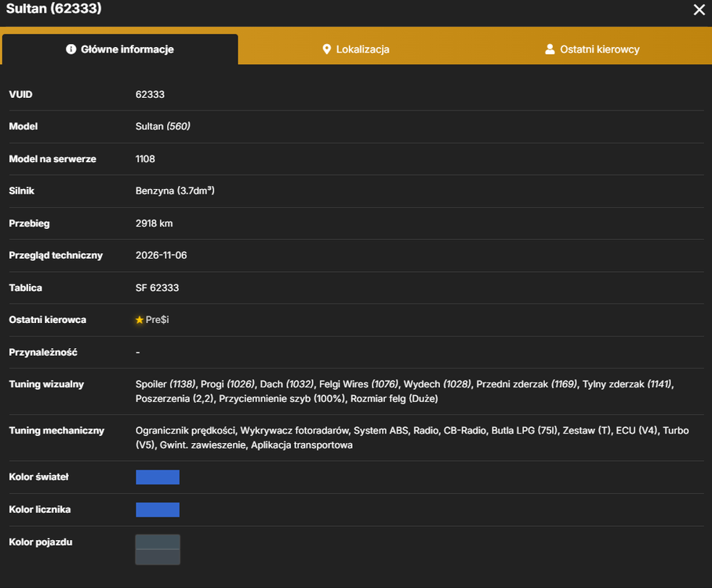Click the blue Kolor świateł swatch
Image resolution: width=712 pixels, height=588 pixels.
(x=158, y=477)
